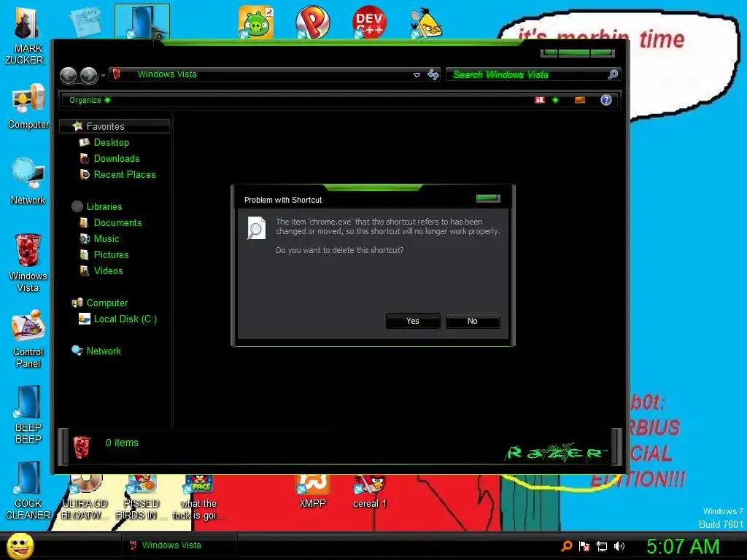747x560 pixels.
Task: Open Action Center flag tray icon
Action: (x=584, y=546)
